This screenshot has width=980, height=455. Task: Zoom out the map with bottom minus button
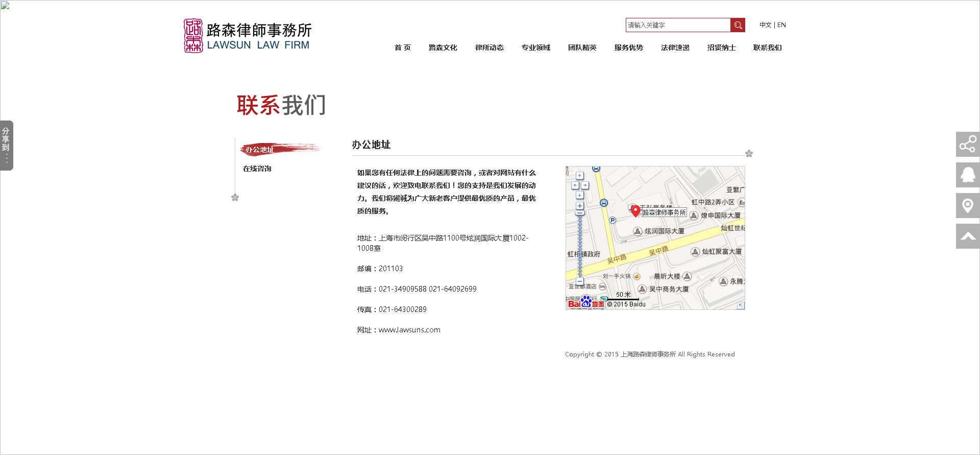(580, 281)
